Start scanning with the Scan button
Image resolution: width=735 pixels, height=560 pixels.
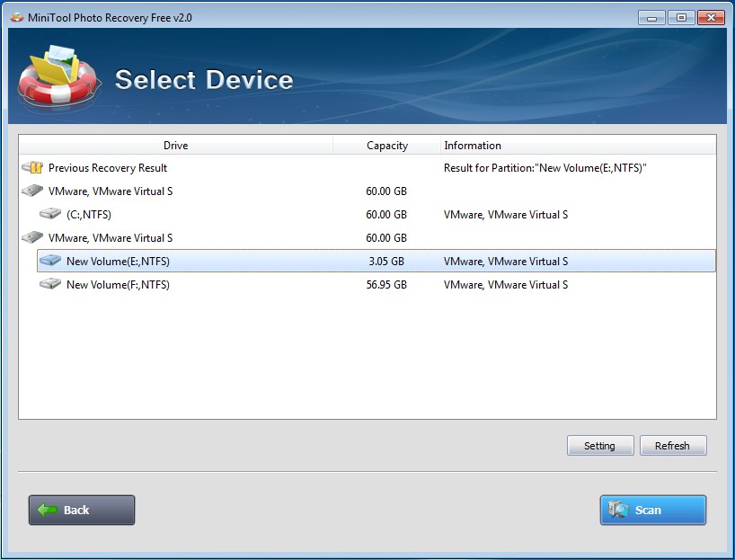(x=653, y=510)
